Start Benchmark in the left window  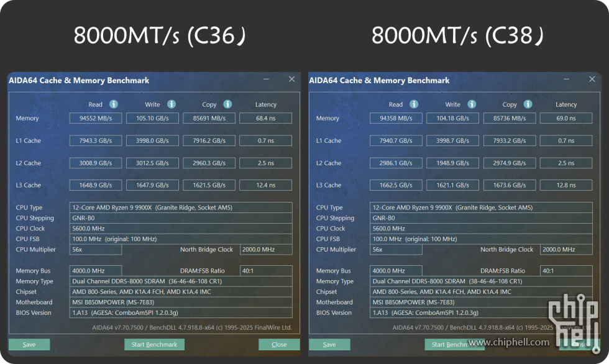(x=153, y=344)
